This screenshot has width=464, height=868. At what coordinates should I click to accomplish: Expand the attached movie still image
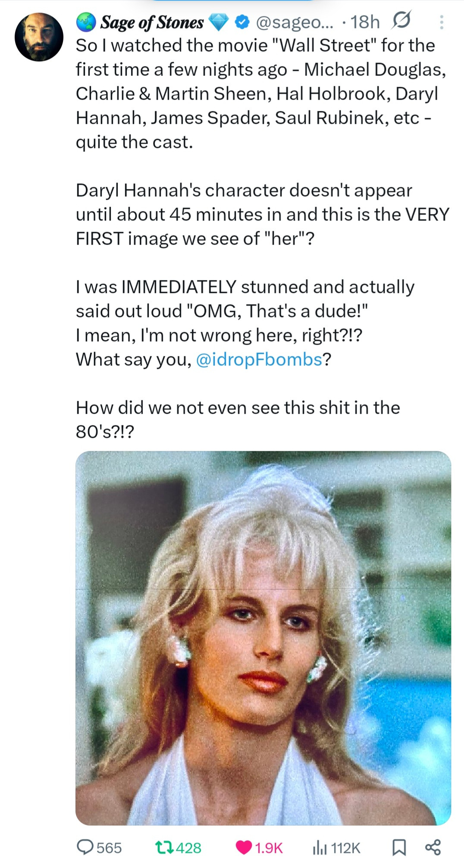click(263, 638)
